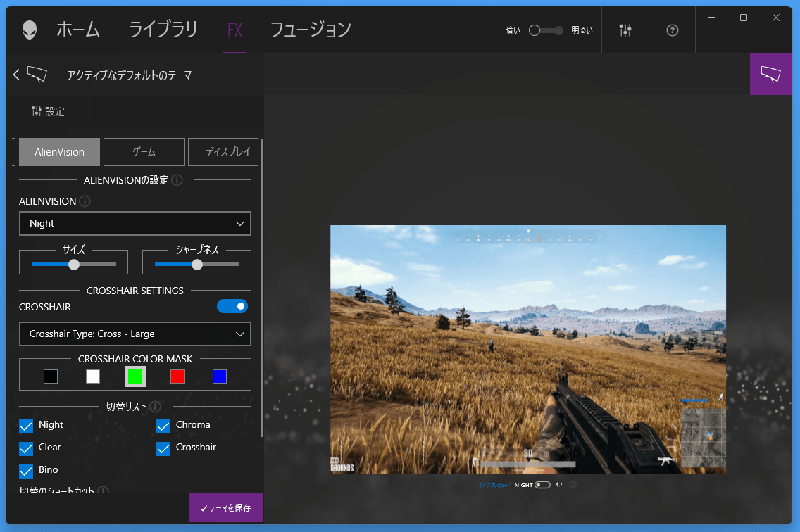Show info icon next to 切替リスト
The width and height of the screenshot is (800, 532).
point(155,407)
